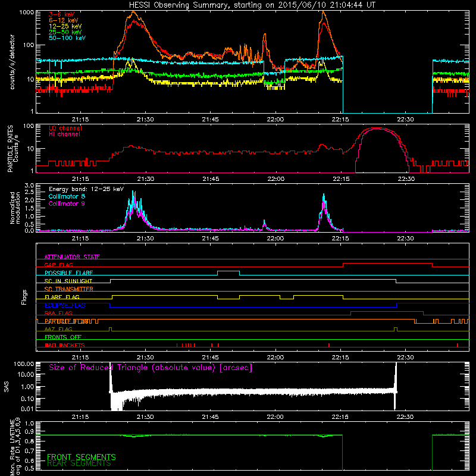The width and height of the screenshot is (476, 476).
Task: Select the FRONT SEGMENTS legend label
Action: pyautogui.click(x=82, y=457)
